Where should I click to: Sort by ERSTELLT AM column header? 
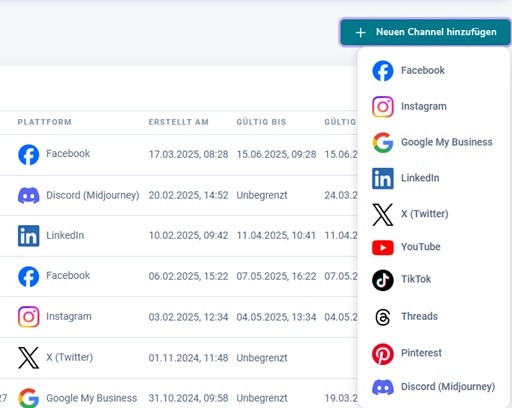(179, 122)
